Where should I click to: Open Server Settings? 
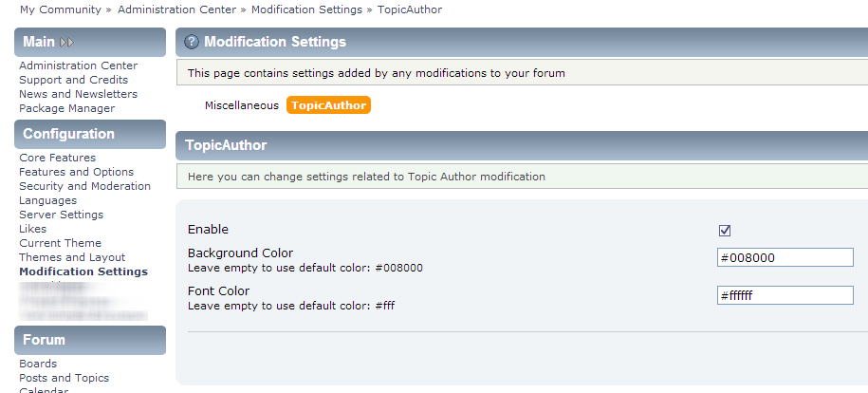click(x=61, y=215)
